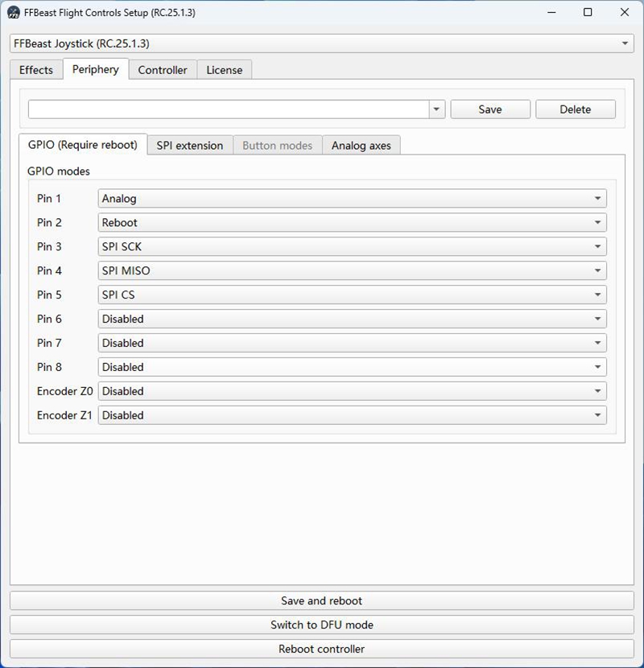This screenshot has width=644, height=668.
Task: Expand the Pin 1 Analog mode dropdown
Action: (x=352, y=199)
